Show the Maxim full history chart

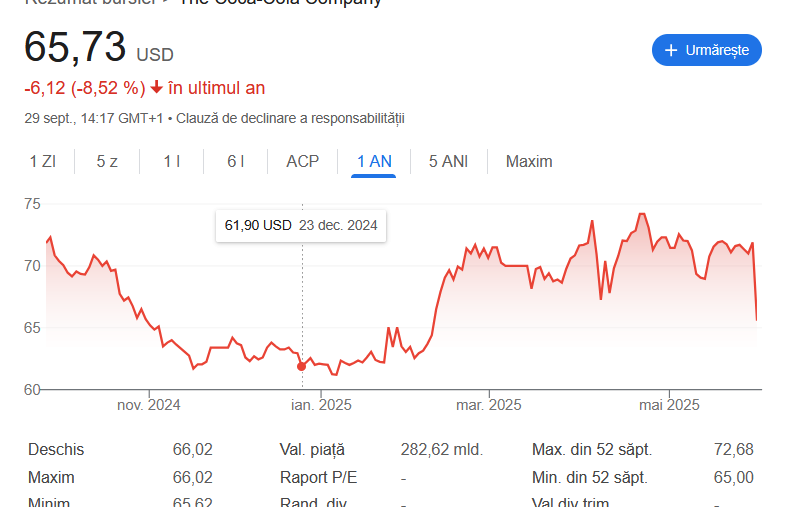click(x=529, y=161)
